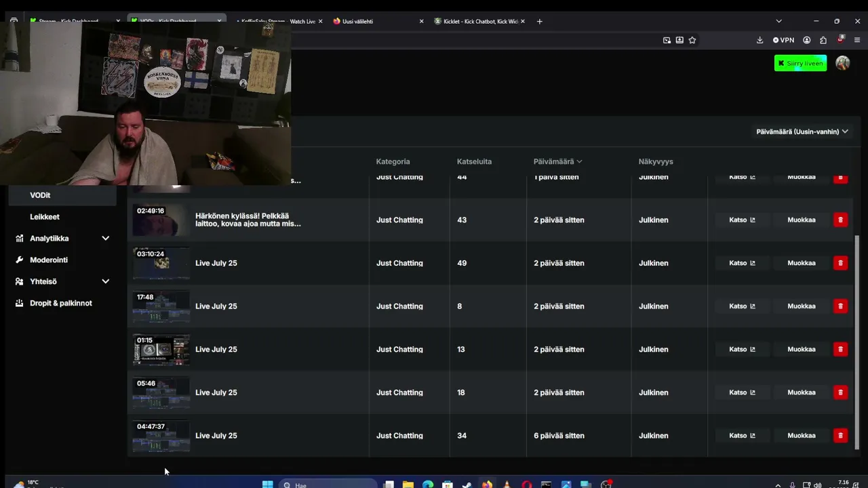Open Opera browser from the taskbar

527,484
